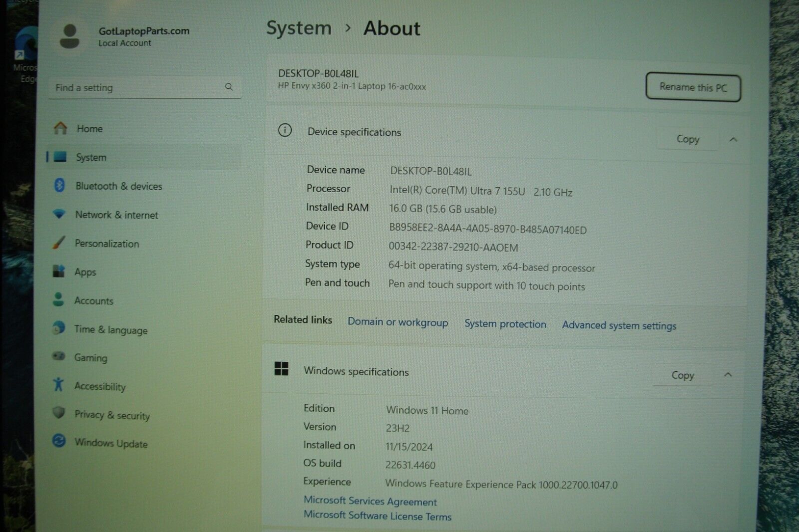Collapse the Windows specifications section

[728, 375]
